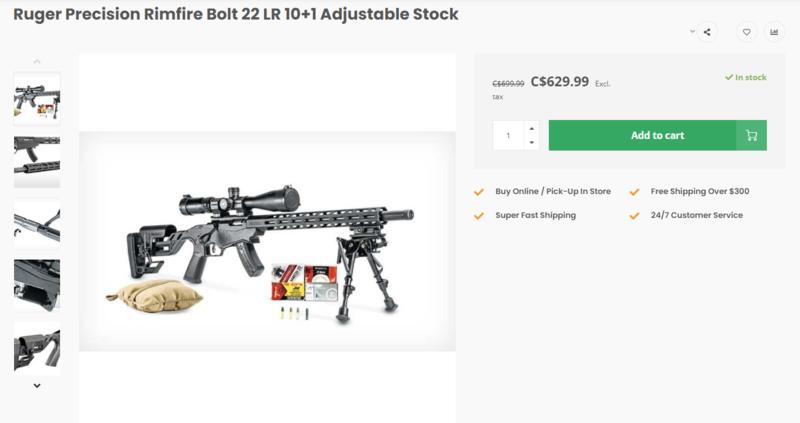800x423 pixels.
Task: Click the green In stock checkmark
Action: [x=729, y=77]
